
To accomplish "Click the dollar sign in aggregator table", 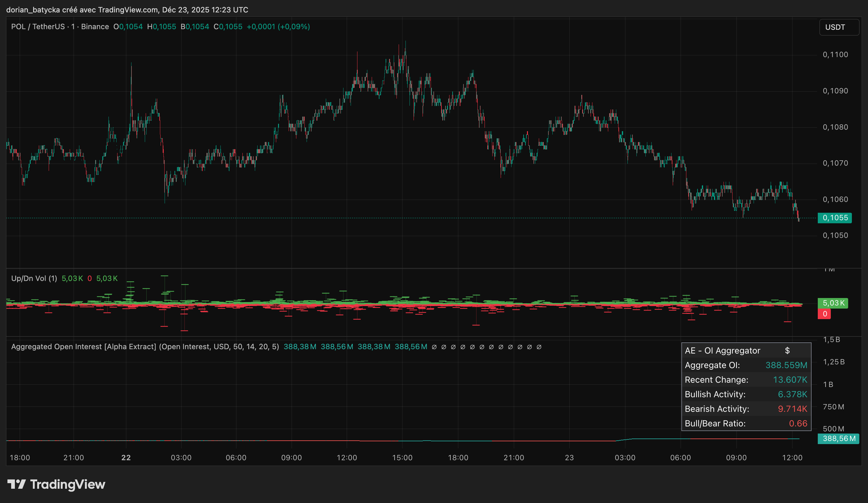I will tap(787, 350).
